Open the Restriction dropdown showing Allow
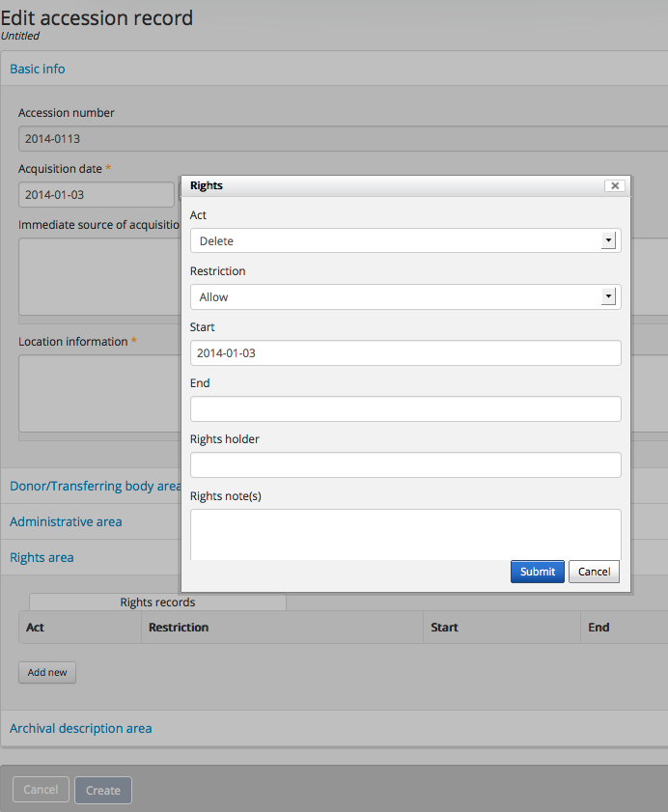 point(405,297)
